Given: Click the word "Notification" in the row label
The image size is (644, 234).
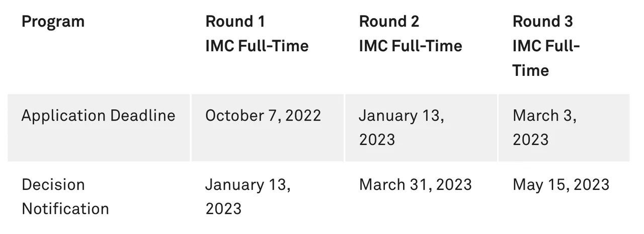Looking at the screenshot, I should (65, 208).
